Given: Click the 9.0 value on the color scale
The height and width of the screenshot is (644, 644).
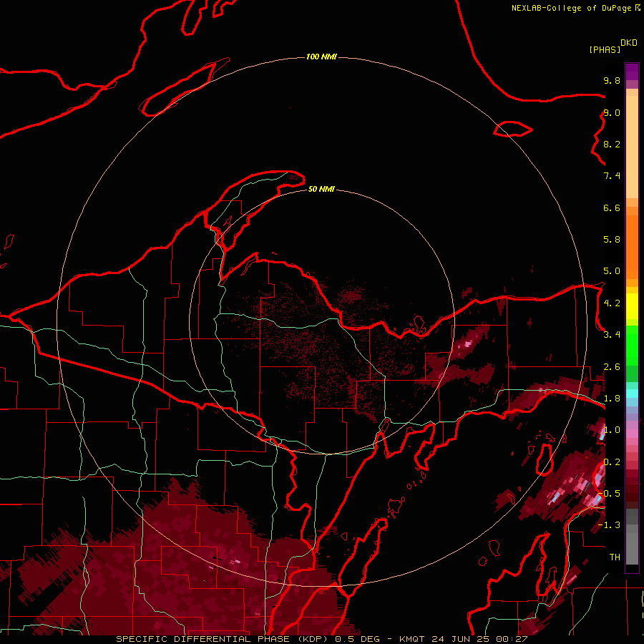Looking at the screenshot, I should click(x=612, y=112).
